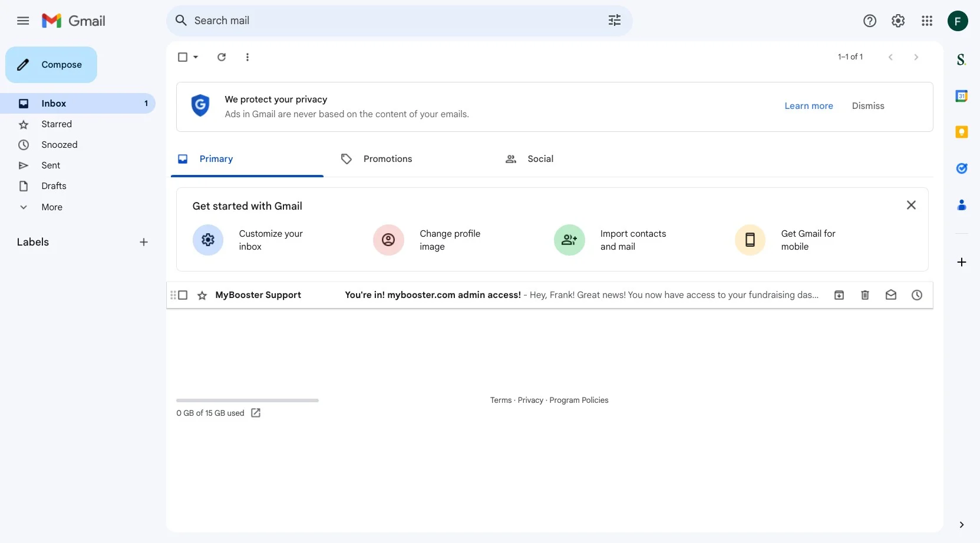This screenshot has width=980, height=543.
Task: Mark MyBooster Support email as read
Action: pyautogui.click(x=891, y=295)
